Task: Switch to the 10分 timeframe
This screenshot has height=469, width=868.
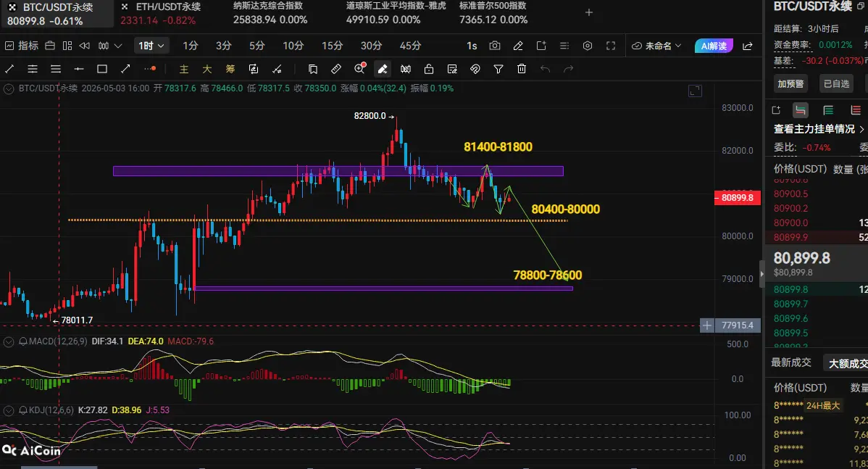Action: click(293, 46)
